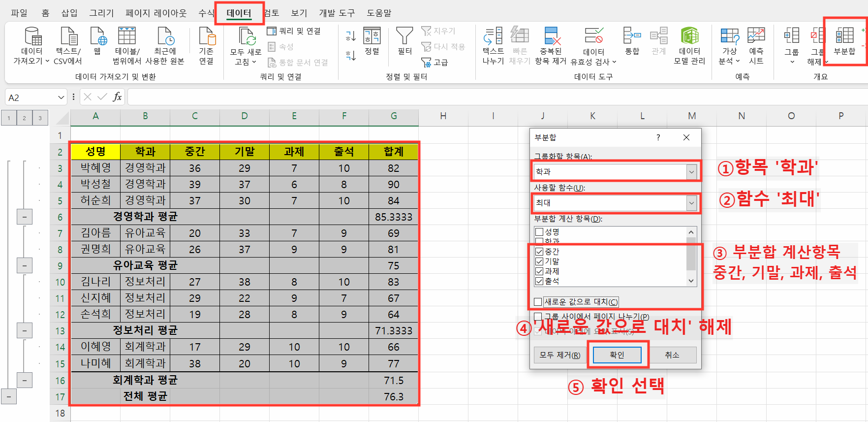The width and height of the screenshot is (868, 422).
Task: Switch to the 도움말 tab
Action: pos(379,13)
